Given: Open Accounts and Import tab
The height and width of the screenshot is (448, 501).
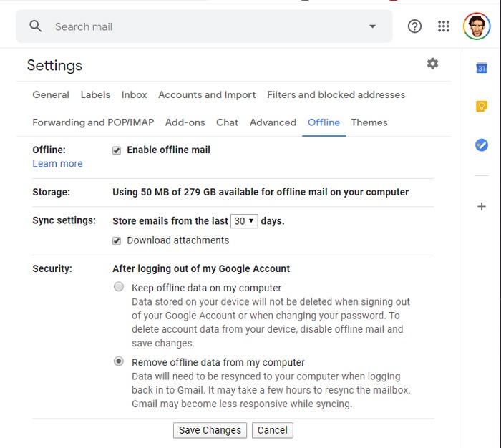Looking at the screenshot, I should point(207,94).
